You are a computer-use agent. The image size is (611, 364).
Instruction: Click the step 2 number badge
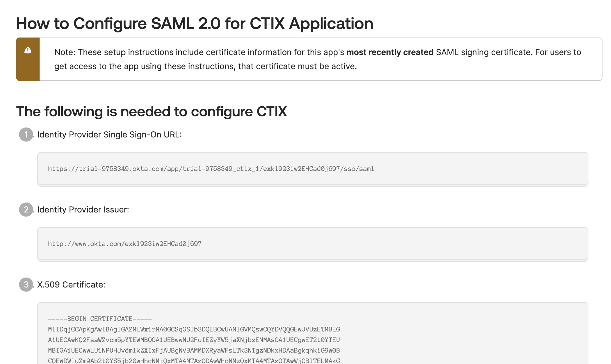[26, 210]
